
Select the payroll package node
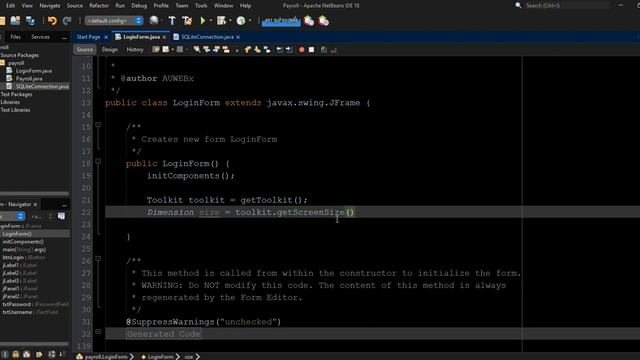coord(16,63)
